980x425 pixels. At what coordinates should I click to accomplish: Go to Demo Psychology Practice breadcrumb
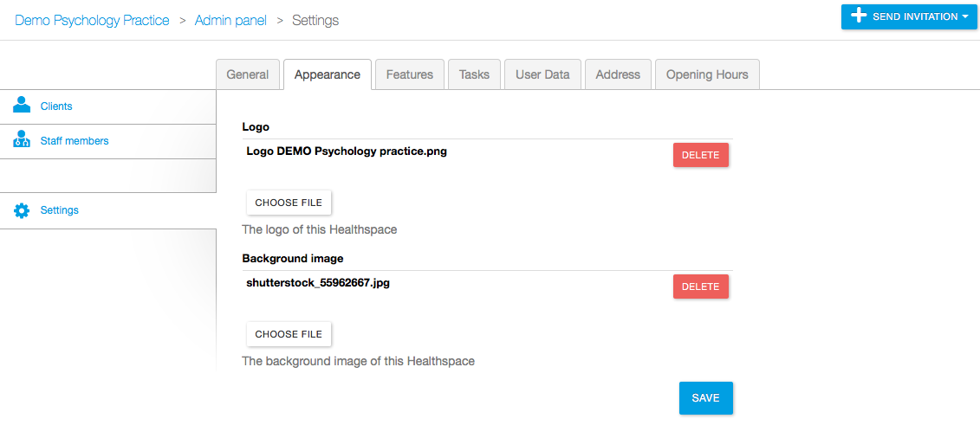click(x=92, y=20)
